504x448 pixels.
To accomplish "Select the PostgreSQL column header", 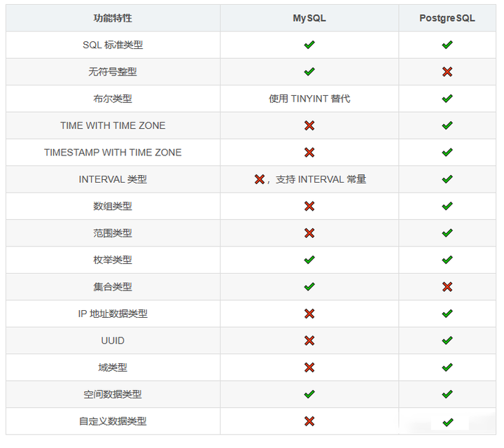I will (447, 18).
